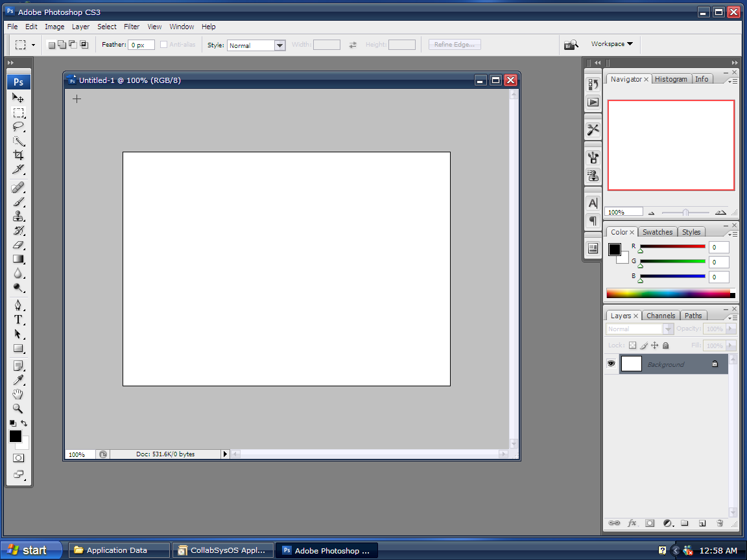Select the Hand tool
This screenshot has height=560, width=747.
pyautogui.click(x=18, y=394)
